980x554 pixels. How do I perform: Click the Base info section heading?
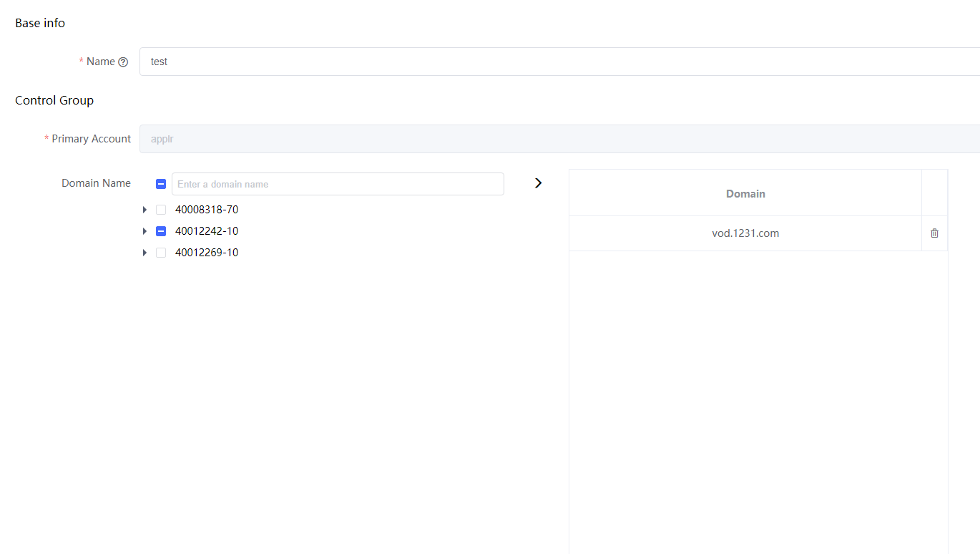(x=40, y=23)
